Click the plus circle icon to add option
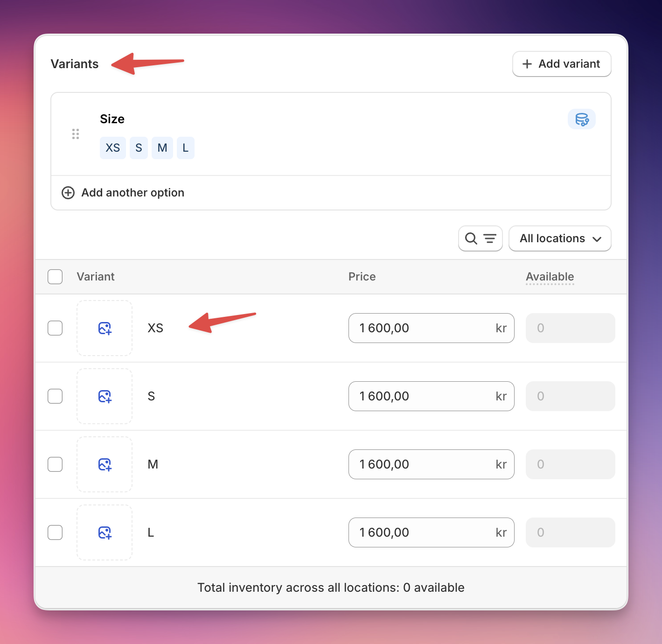The width and height of the screenshot is (662, 644). 68,193
